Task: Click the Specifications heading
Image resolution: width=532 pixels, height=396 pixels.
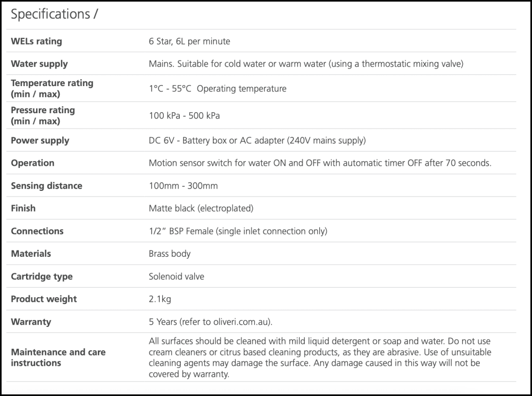Action: [54, 14]
